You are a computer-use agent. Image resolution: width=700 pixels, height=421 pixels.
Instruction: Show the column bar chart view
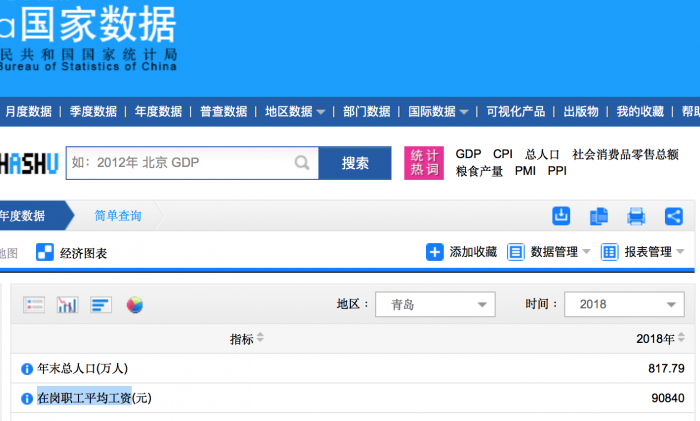pyautogui.click(x=67, y=305)
